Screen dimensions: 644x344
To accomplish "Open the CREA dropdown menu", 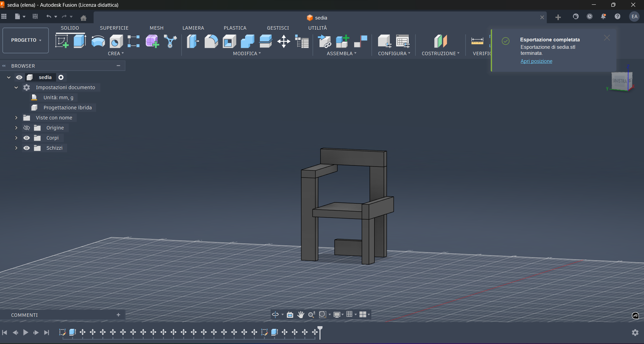I will click(116, 53).
